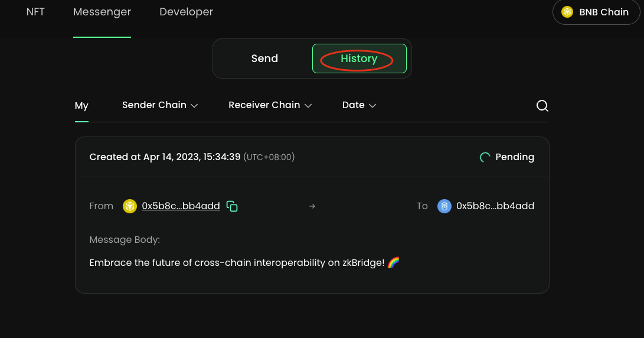This screenshot has width=644, height=338.
Task: Click the yellow BNB icon beside From address
Action: point(130,206)
